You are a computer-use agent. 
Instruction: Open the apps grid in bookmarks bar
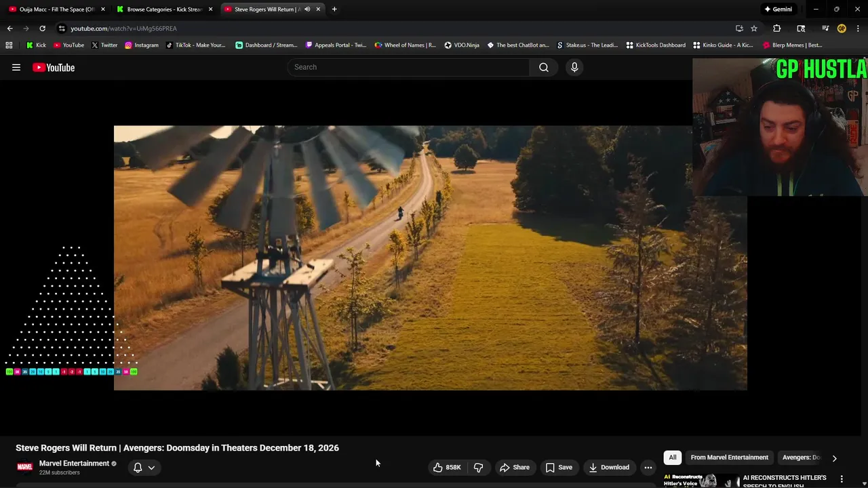(9, 45)
